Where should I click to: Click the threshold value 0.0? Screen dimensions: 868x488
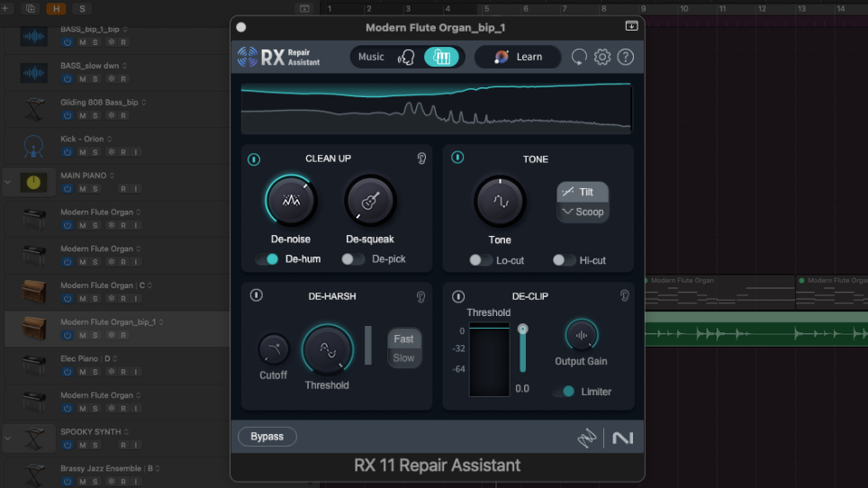[522, 388]
